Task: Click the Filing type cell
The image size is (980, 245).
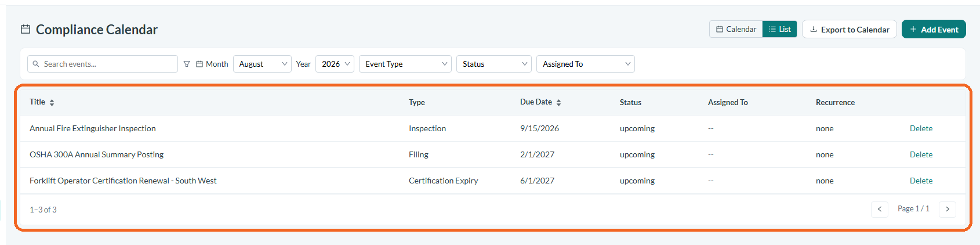Action: point(419,154)
